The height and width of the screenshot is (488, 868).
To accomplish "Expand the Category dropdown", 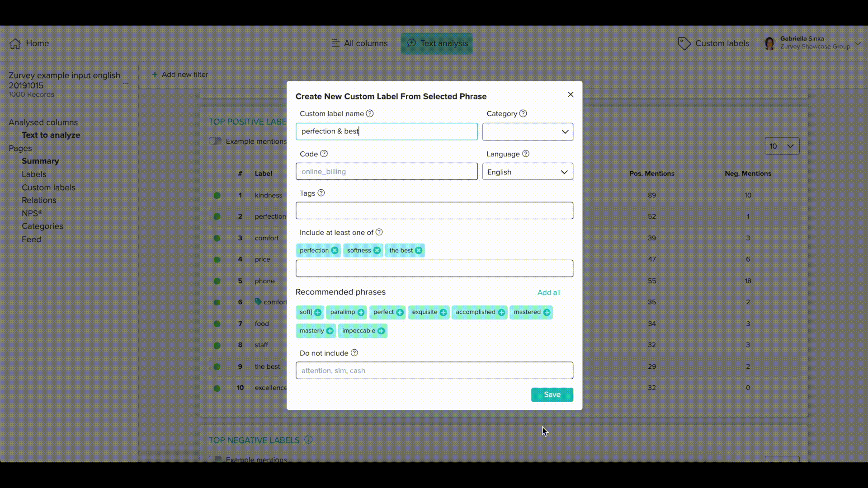I will tap(526, 131).
